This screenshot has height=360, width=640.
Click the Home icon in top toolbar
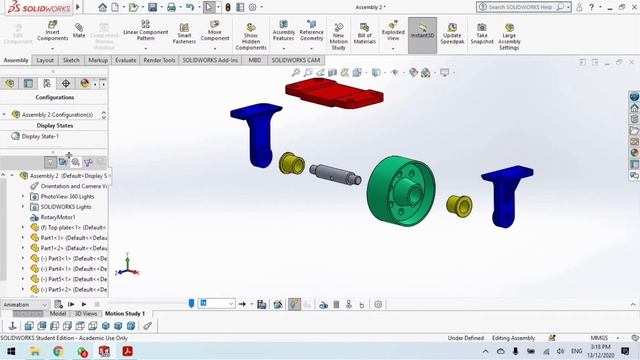[102, 7]
